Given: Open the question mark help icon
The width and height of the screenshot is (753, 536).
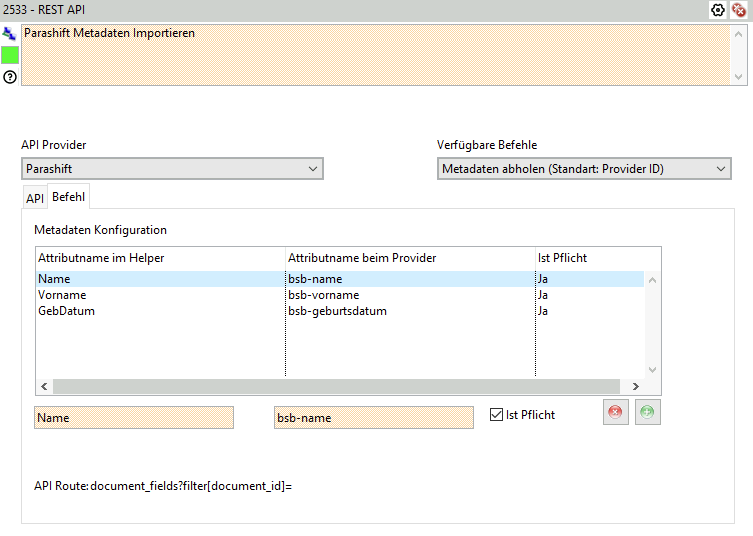Looking at the screenshot, I should click(10, 77).
